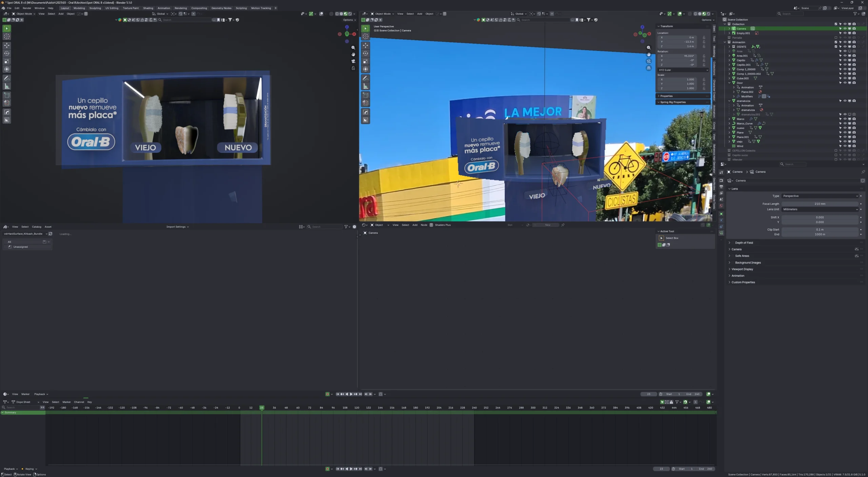The image size is (868, 477).
Task: Open the Window menu
Action: pyautogui.click(x=39, y=8)
